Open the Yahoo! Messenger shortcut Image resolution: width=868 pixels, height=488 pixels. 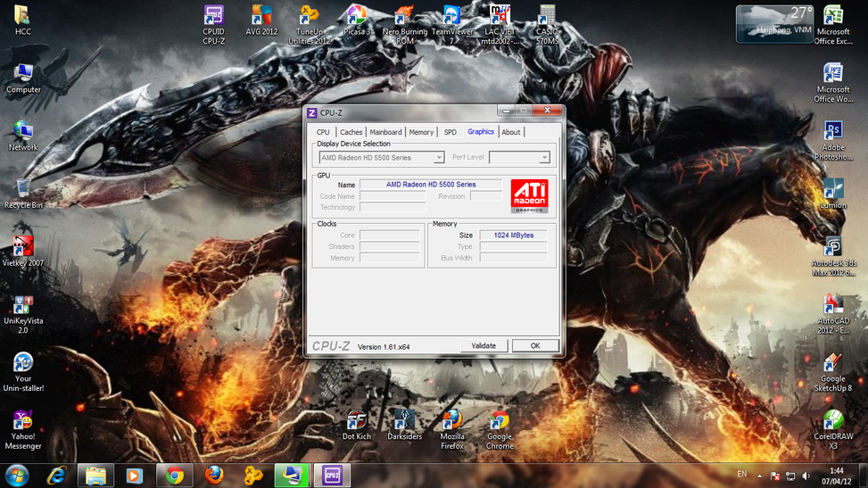(23, 421)
